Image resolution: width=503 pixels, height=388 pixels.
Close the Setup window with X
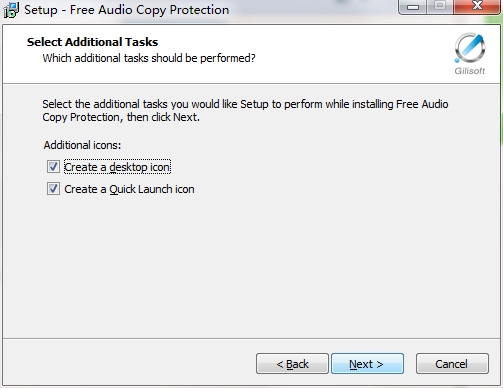point(477,7)
